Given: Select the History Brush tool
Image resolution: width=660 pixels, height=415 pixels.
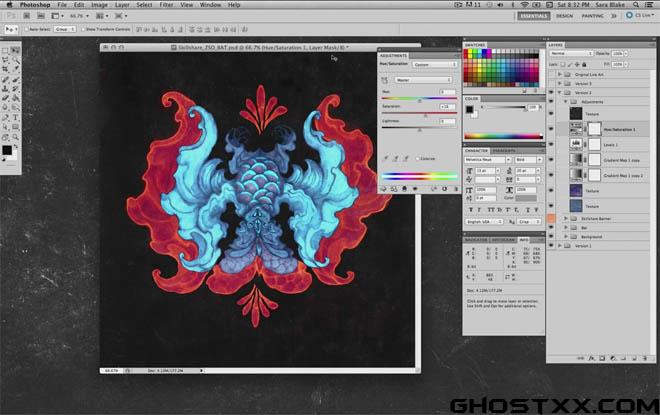Looking at the screenshot, I should click(x=15, y=89).
